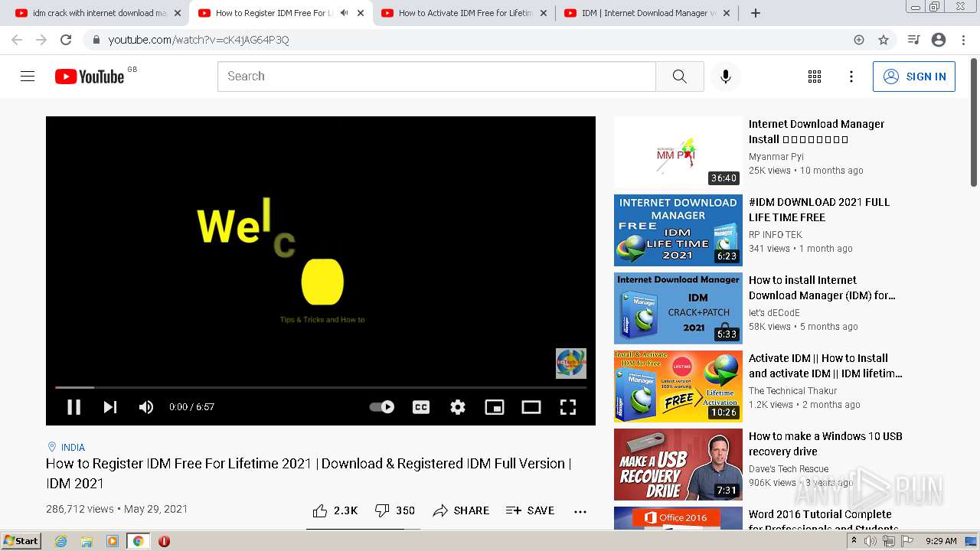Open more actions below the video
This screenshot has width=980, height=551.
click(580, 511)
